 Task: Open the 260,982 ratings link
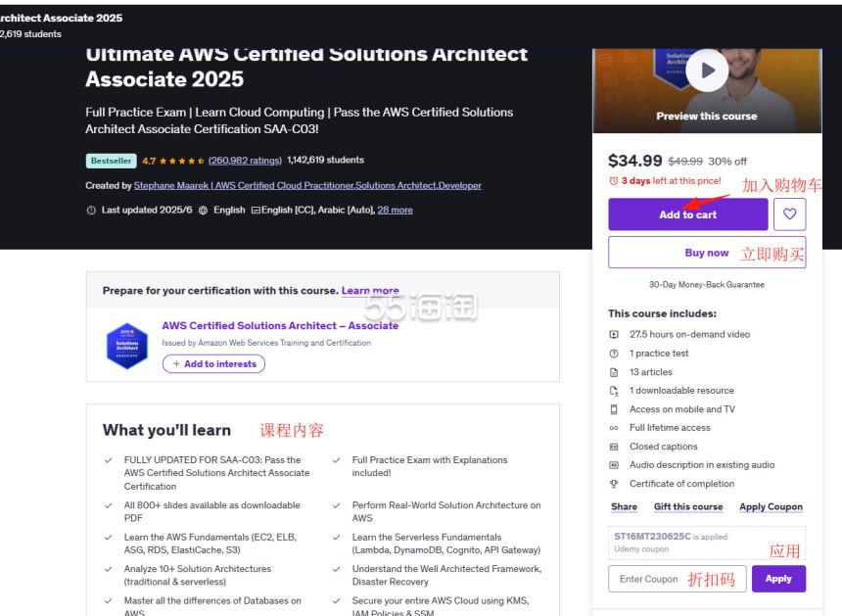[x=245, y=160]
